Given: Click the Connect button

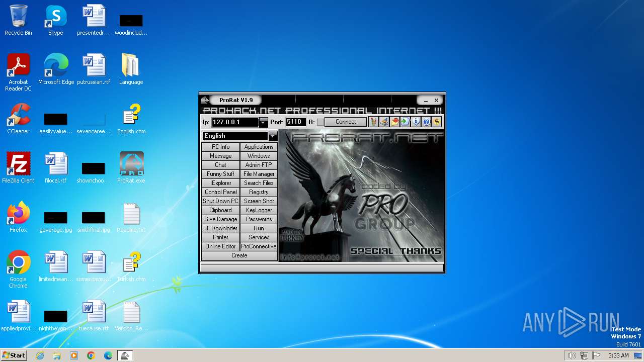Looking at the screenshot, I should coord(346,122).
